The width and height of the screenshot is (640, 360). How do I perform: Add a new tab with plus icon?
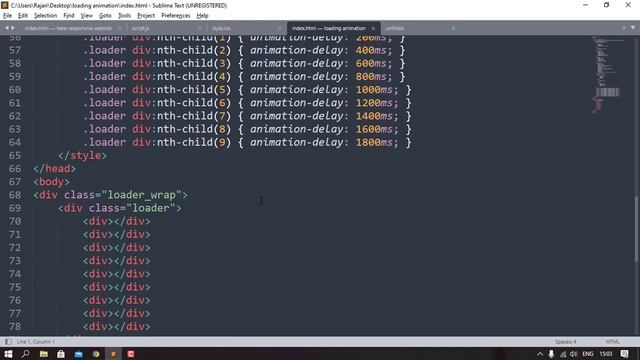[624, 28]
